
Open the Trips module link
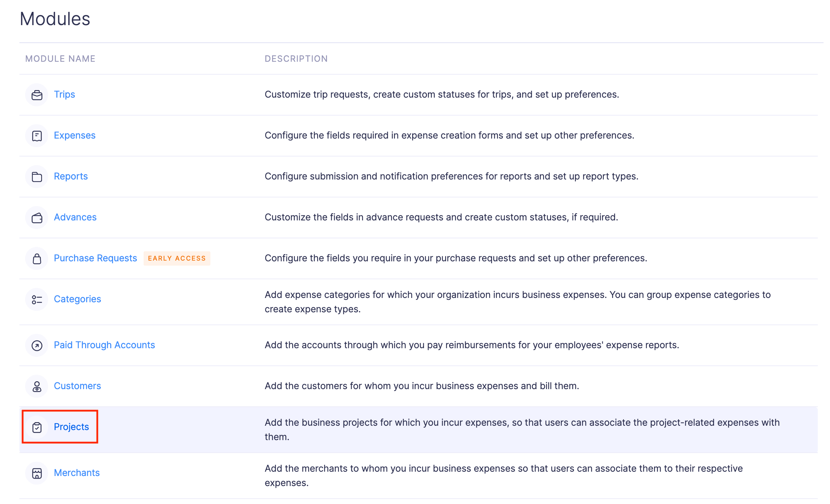(x=64, y=94)
